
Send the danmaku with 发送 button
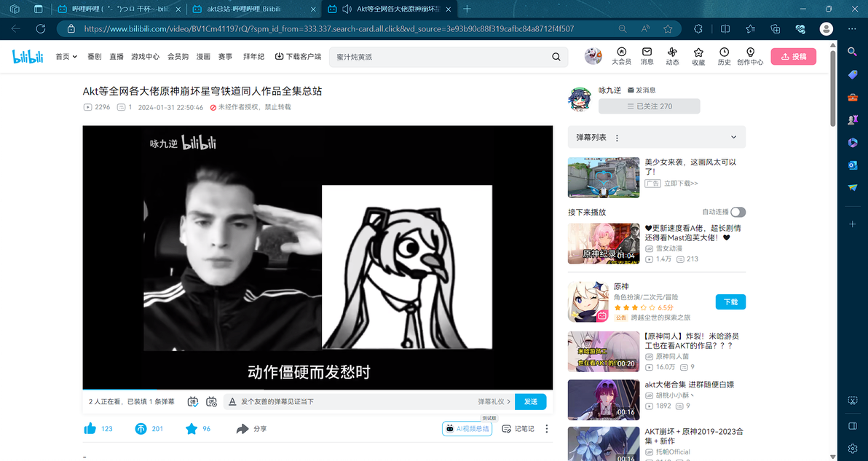(x=530, y=402)
